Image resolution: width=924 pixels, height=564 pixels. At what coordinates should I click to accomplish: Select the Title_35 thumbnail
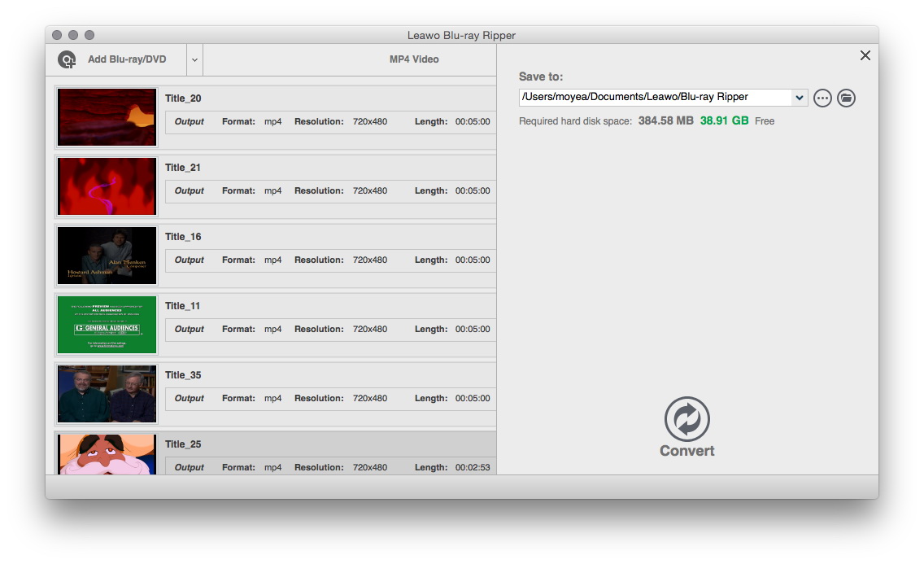[107, 394]
